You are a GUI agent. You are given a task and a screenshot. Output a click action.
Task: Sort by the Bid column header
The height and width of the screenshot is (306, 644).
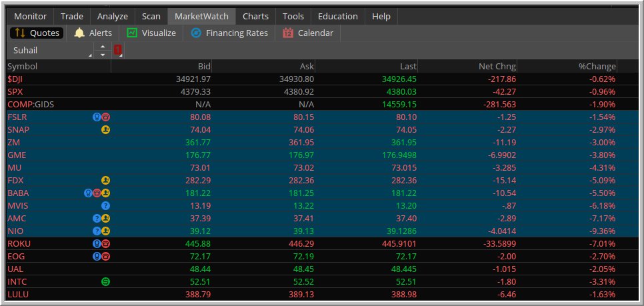point(161,66)
